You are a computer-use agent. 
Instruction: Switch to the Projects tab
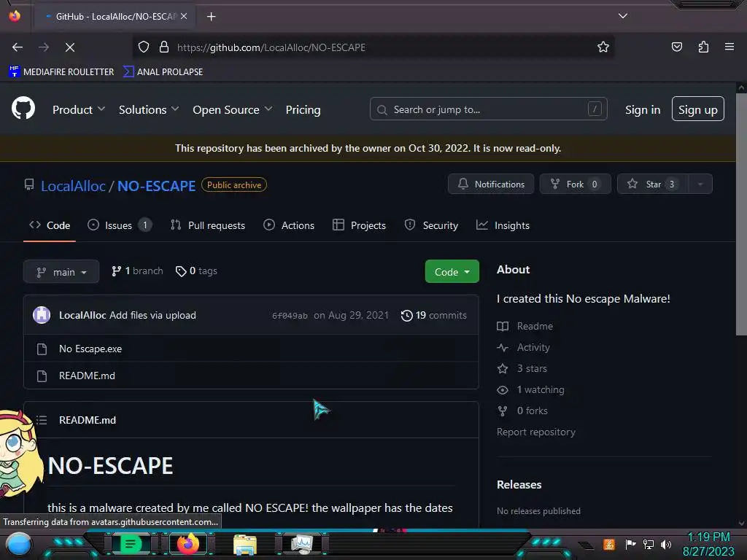(x=359, y=225)
